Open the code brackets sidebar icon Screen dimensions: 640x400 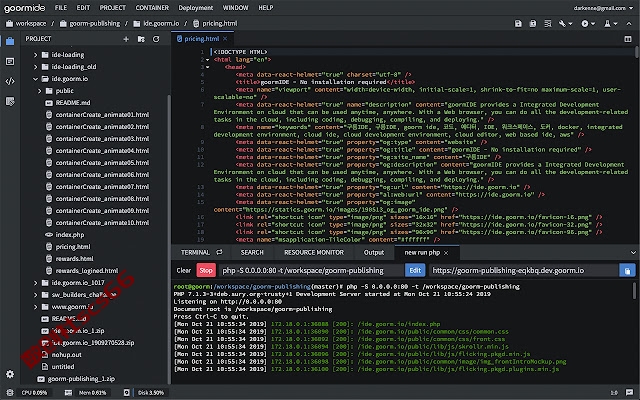pos(10,81)
